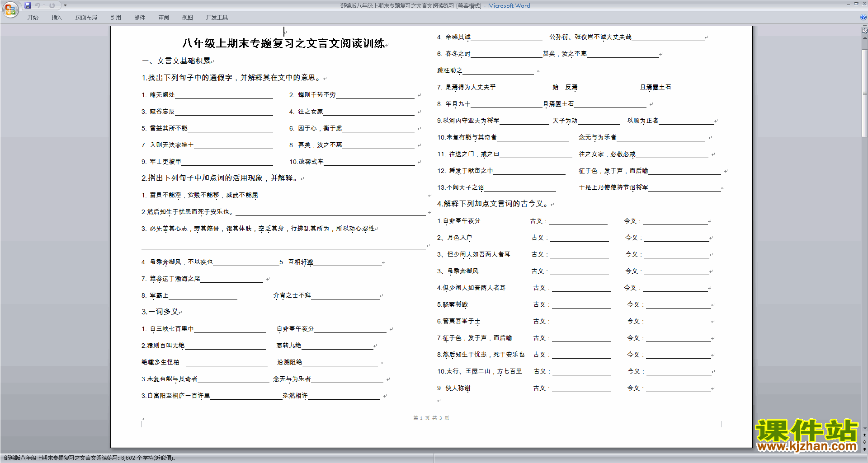Click the text 公孙衍、张仪岂不诚大丈夫哉
Screen dimensions: 868x463
(x=590, y=37)
